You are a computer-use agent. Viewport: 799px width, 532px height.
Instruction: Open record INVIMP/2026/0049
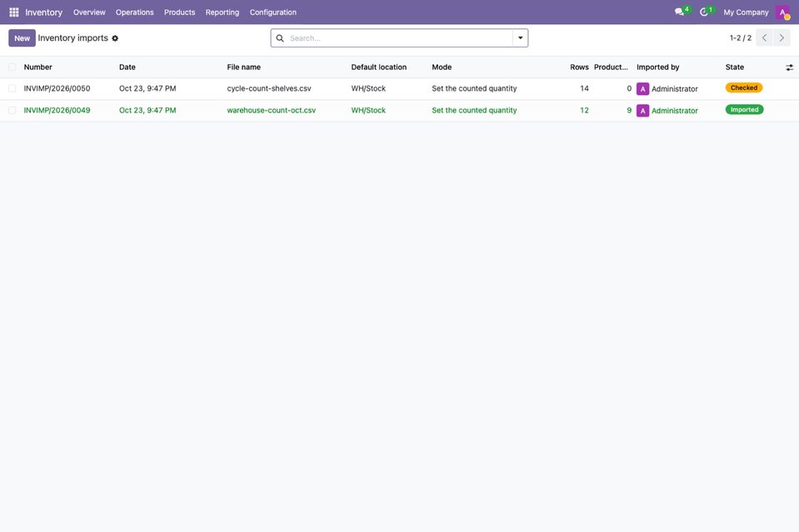coord(57,111)
